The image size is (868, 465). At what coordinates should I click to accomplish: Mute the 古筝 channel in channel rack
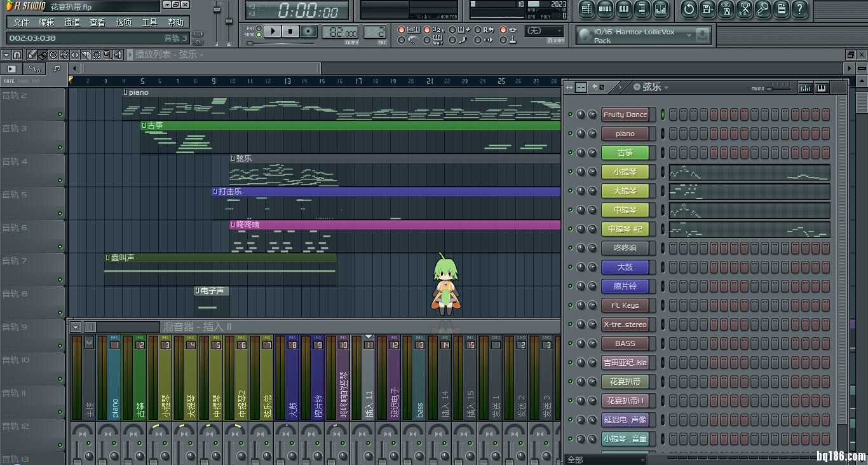[x=570, y=153]
